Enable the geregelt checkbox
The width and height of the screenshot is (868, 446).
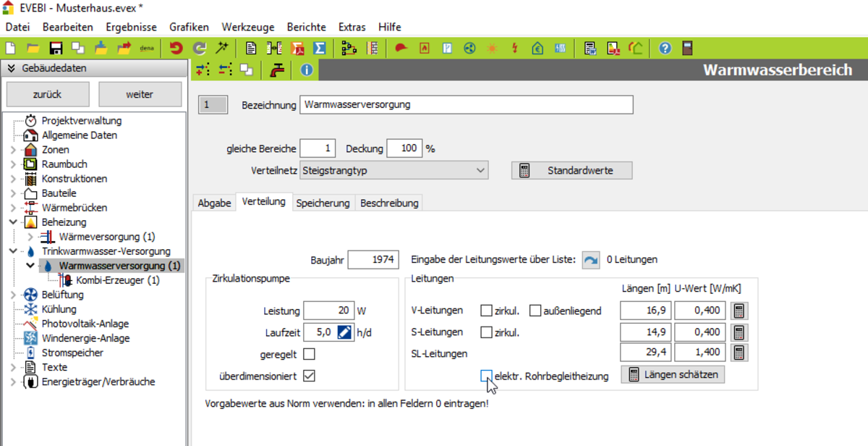(x=309, y=354)
